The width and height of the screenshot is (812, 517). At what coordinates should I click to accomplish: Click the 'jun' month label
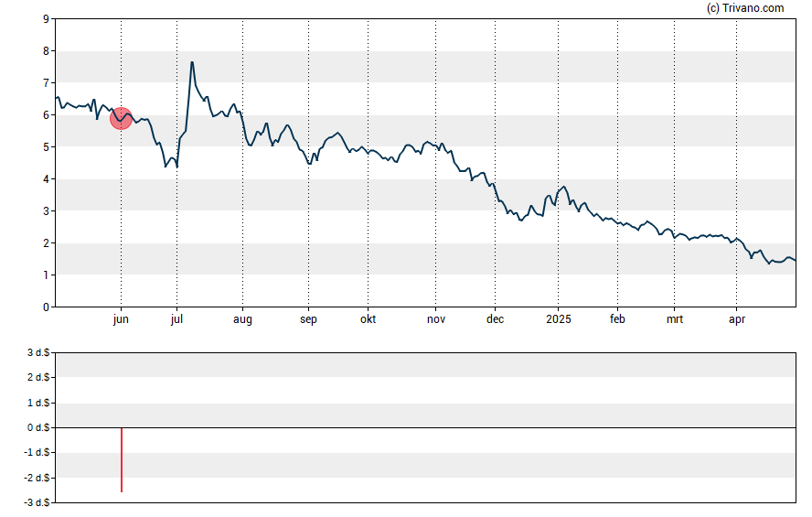click(121, 319)
